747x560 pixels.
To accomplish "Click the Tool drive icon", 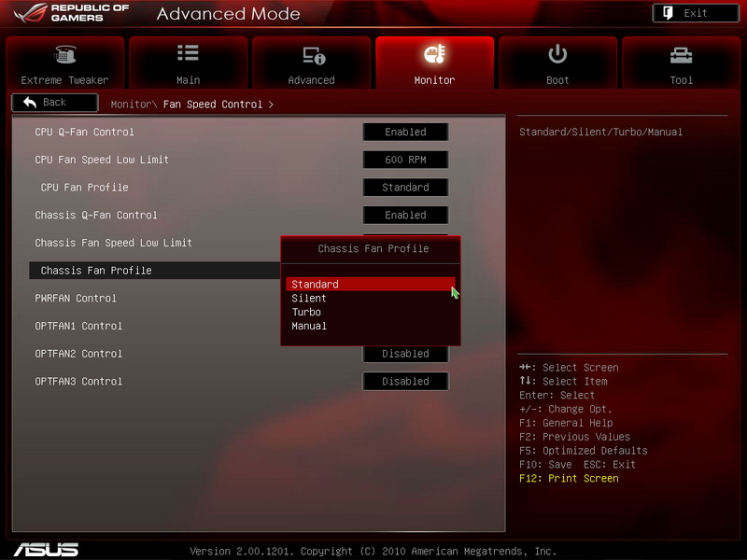I will (x=682, y=55).
